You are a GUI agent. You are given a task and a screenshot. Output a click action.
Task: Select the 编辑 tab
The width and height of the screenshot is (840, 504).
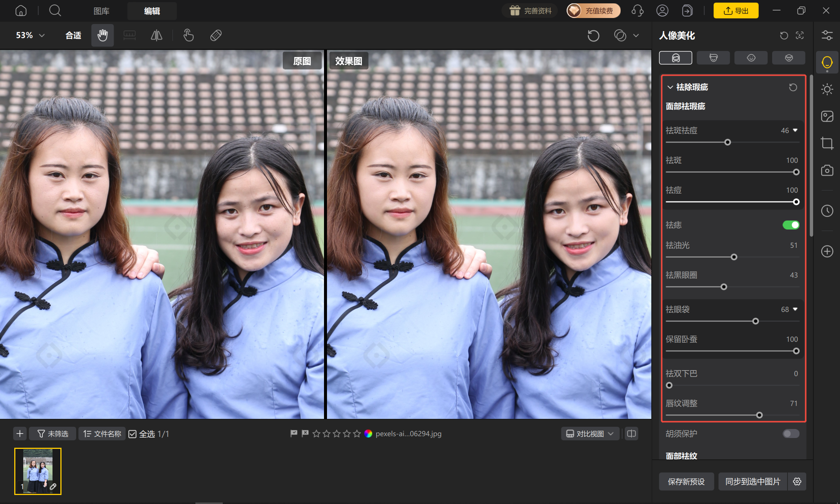coord(152,11)
